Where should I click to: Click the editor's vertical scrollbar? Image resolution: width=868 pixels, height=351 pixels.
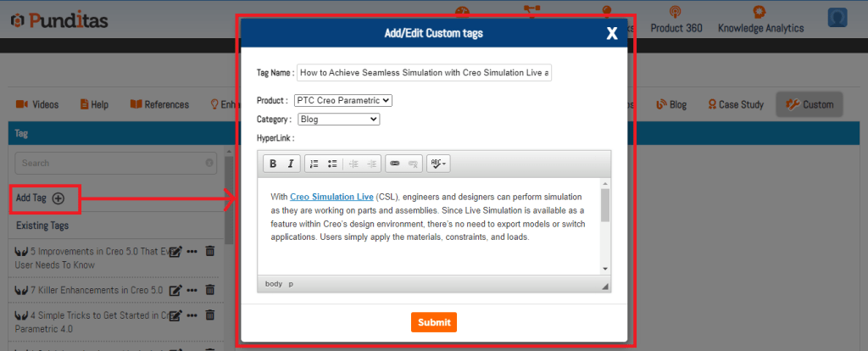pyautogui.click(x=604, y=206)
